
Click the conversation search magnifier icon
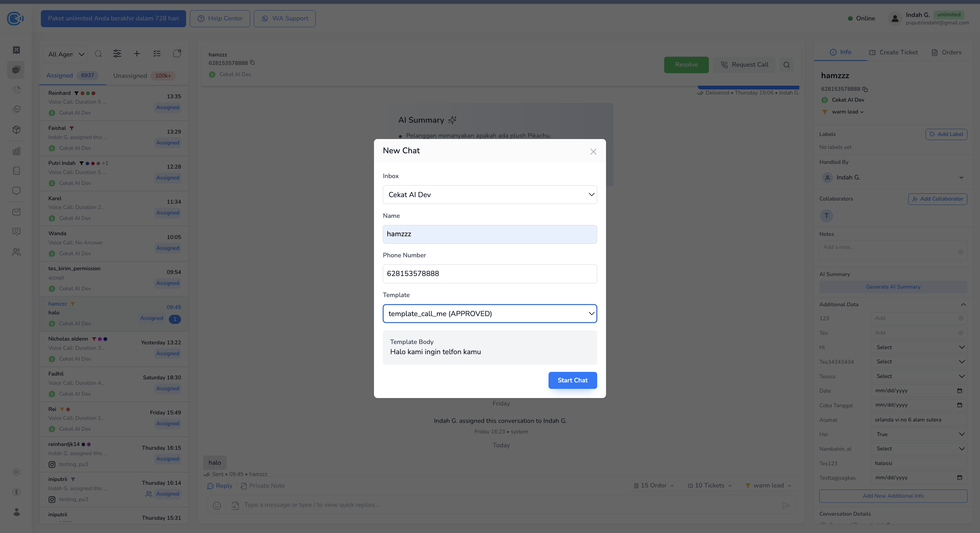pyautogui.click(x=98, y=54)
